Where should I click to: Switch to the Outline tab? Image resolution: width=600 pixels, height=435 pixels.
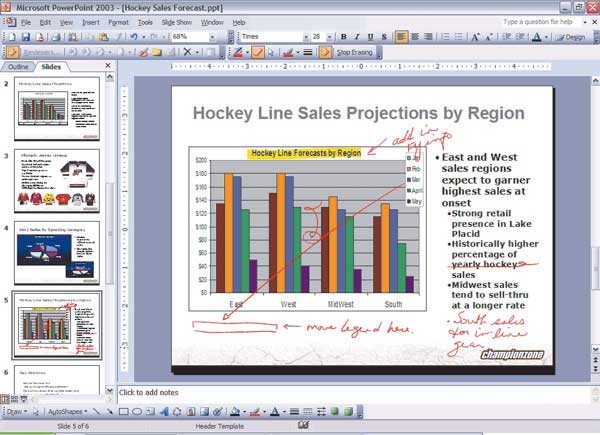19,67
